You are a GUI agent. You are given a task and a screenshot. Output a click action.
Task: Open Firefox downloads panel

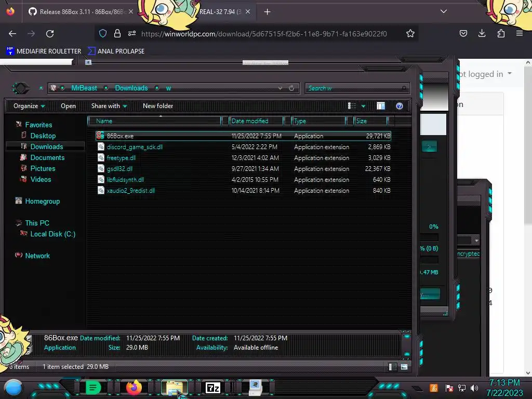pos(482,33)
